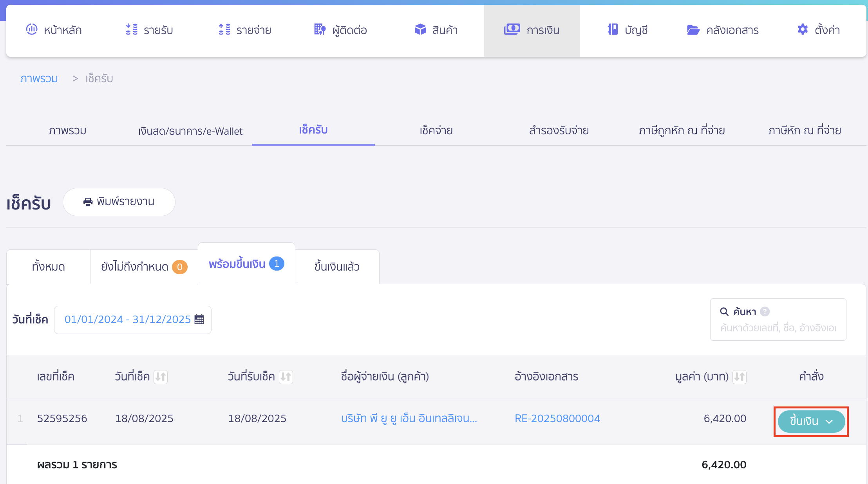Toggle sorting on the วันที่รับเช็ค column
This screenshot has width=868, height=484.
(x=286, y=377)
